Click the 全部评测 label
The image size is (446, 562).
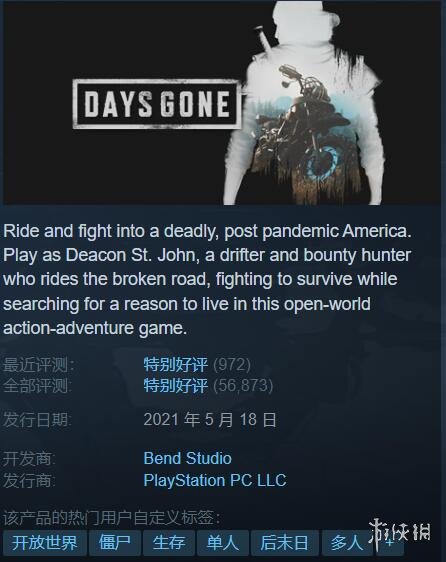point(37,386)
